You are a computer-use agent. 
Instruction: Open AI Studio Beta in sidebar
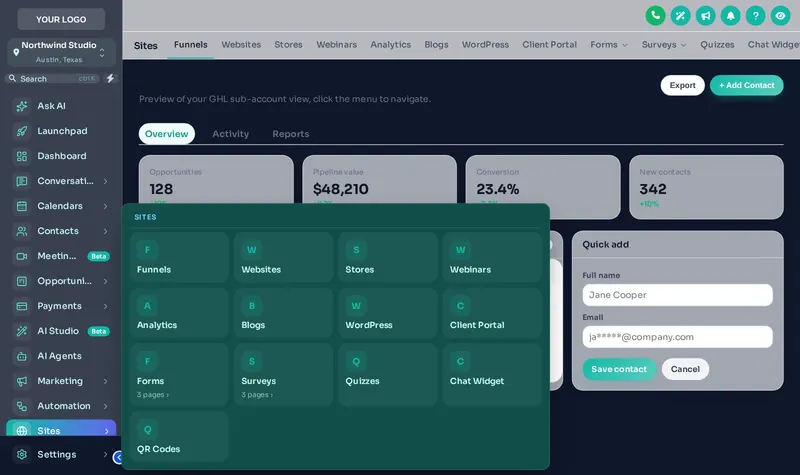coord(61,331)
